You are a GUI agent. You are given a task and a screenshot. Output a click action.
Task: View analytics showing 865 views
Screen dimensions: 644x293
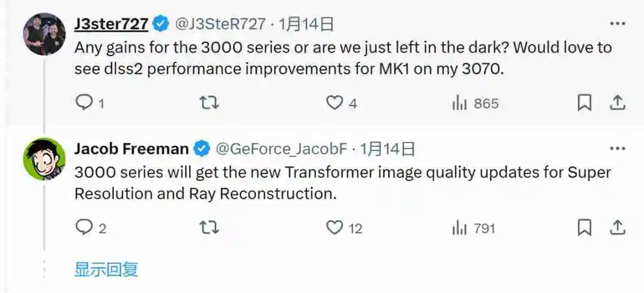coord(475,103)
